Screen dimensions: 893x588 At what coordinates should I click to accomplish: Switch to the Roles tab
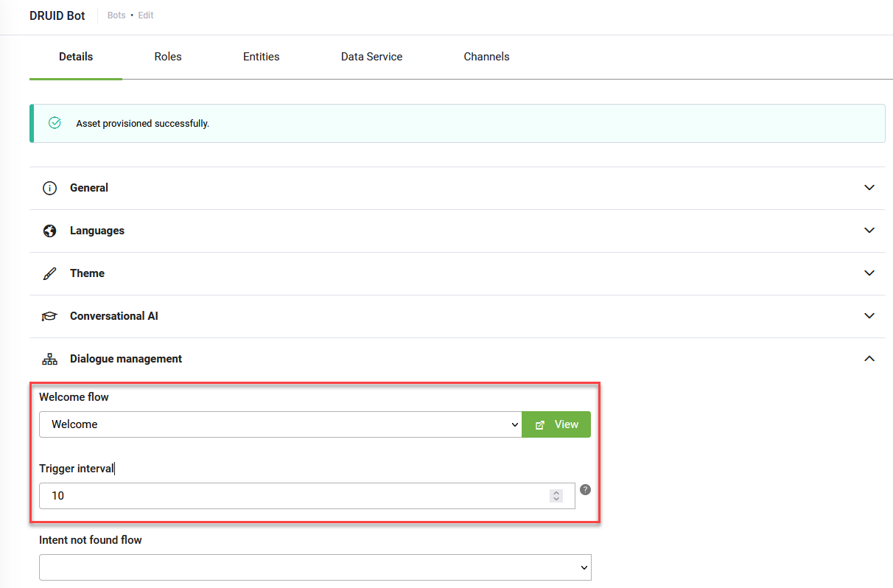click(168, 57)
